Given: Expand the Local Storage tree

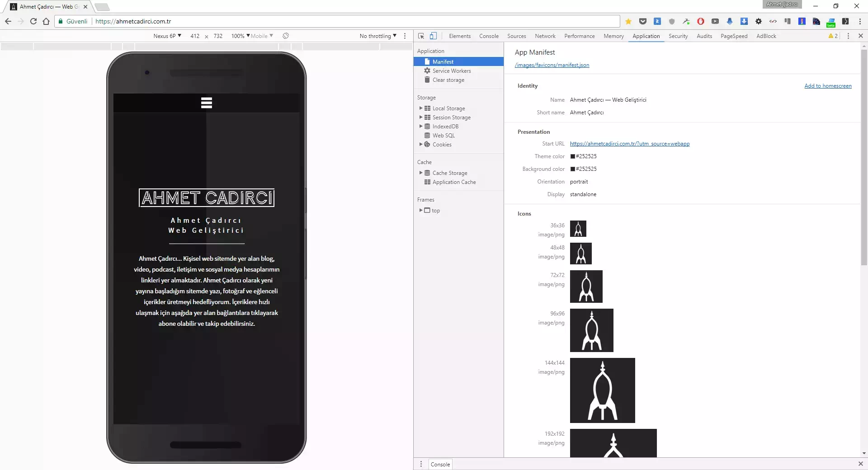Looking at the screenshot, I should click(x=421, y=108).
